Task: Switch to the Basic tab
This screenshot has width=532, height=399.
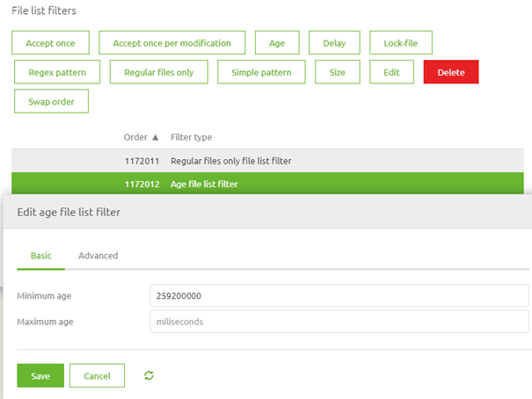Action: pos(41,256)
